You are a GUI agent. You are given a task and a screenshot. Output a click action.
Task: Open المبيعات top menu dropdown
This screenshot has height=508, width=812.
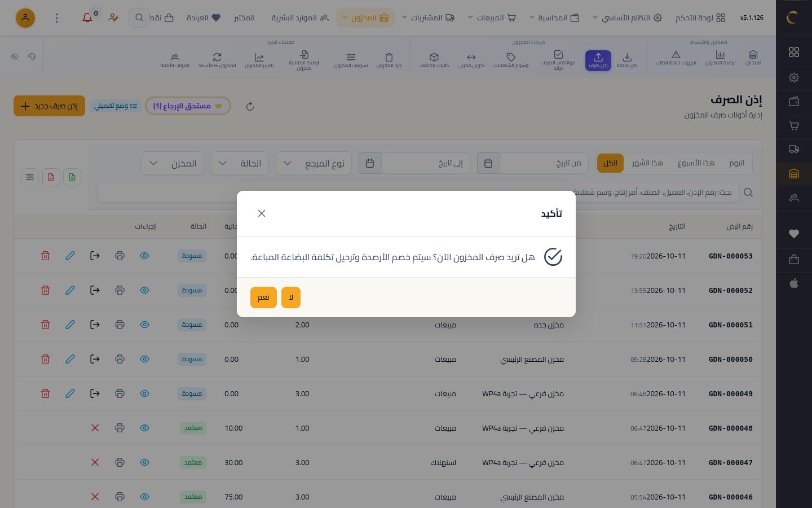(491, 18)
